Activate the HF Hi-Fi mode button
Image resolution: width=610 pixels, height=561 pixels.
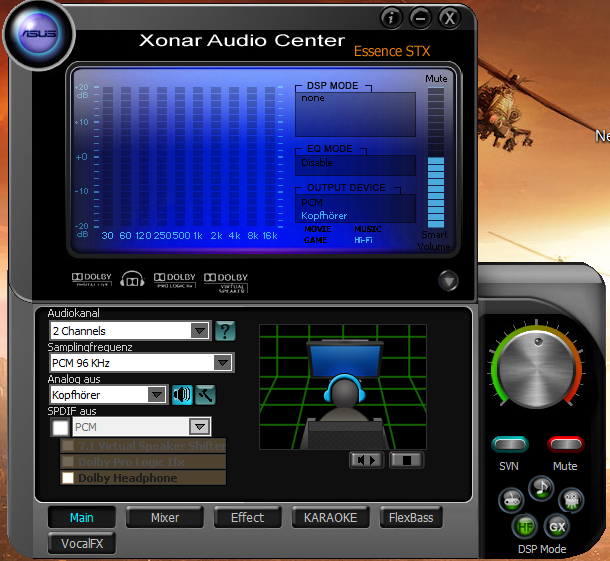click(525, 527)
